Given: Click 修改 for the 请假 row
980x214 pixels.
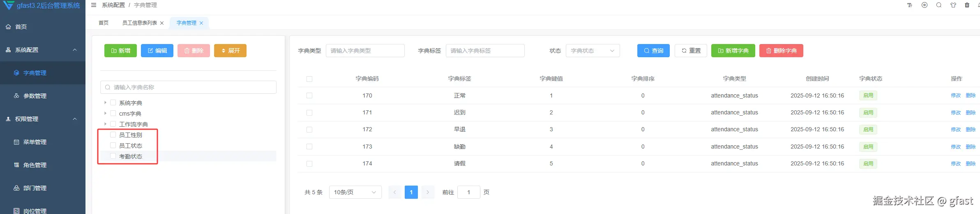Looking at the screenshot, I should 956,164.
